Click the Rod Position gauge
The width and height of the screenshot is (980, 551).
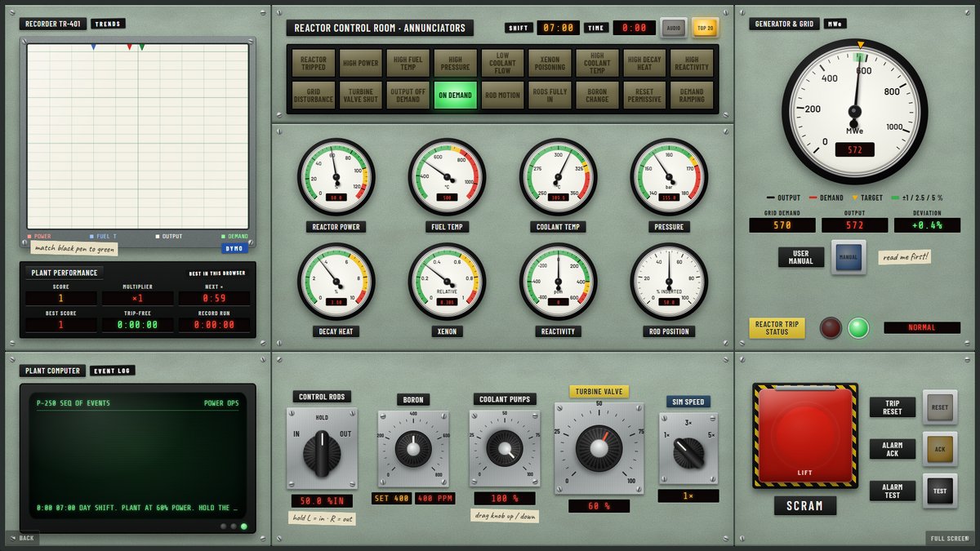pyautogui.click(x=669, y=282)
